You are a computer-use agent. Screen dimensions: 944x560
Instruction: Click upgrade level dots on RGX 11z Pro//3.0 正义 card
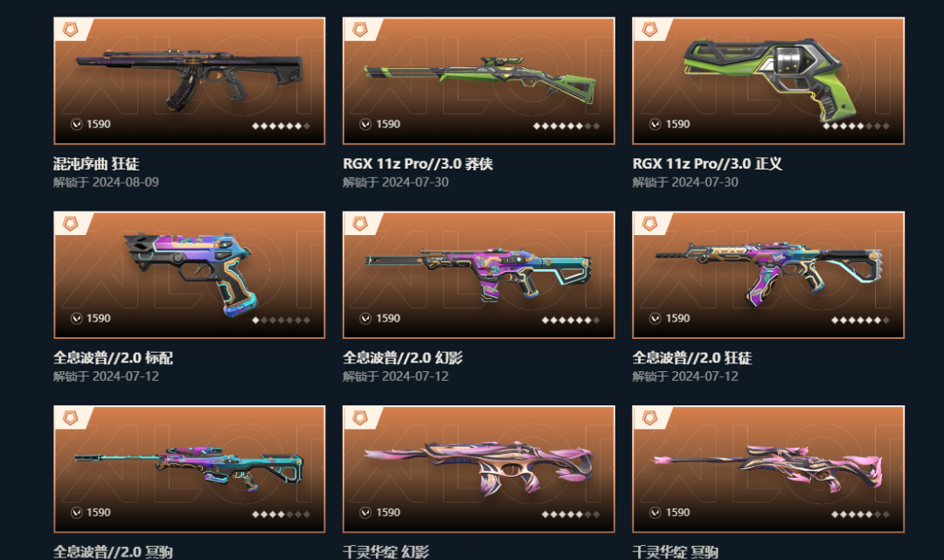click(x=856, y=127)
